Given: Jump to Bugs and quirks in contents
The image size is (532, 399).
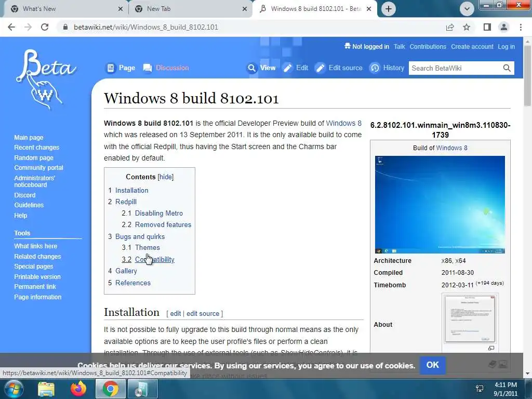Looking at the screenshot, I should (x=140, y=236).
